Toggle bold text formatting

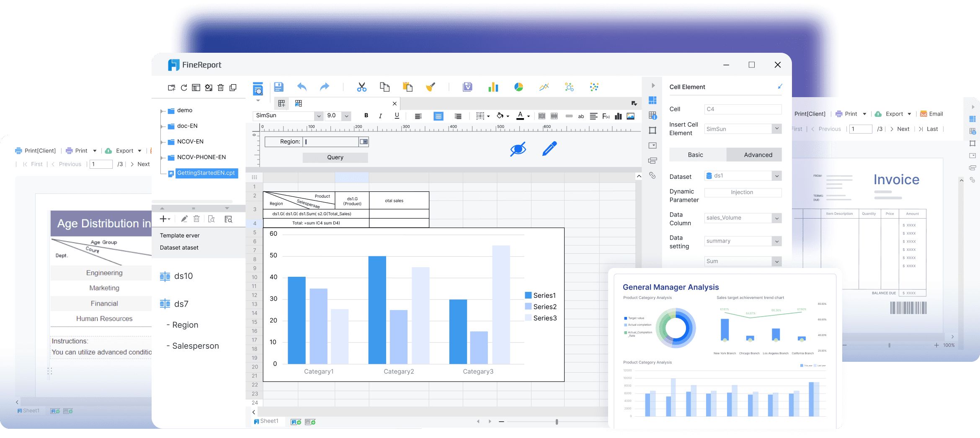pyautogui.click(x=366, y=116)
